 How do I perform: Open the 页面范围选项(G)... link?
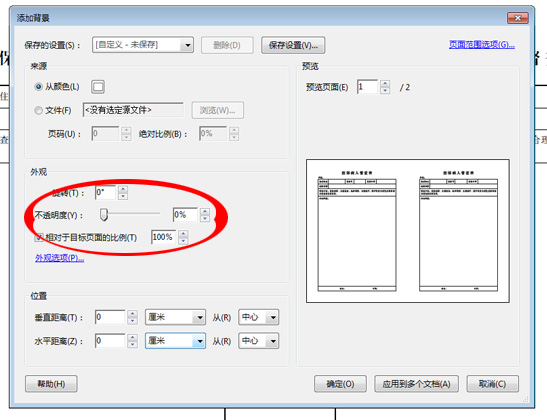pos(482,45)
